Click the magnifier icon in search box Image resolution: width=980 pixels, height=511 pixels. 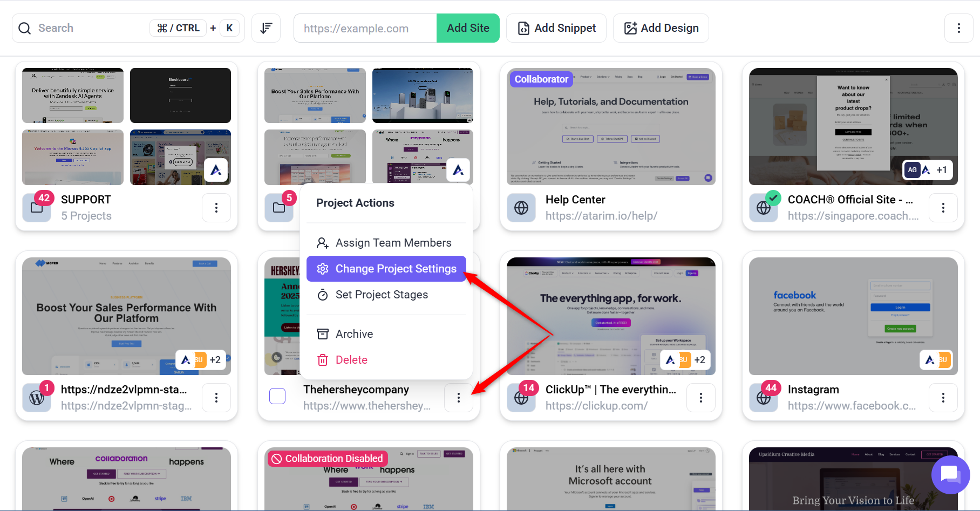(25, 28)
